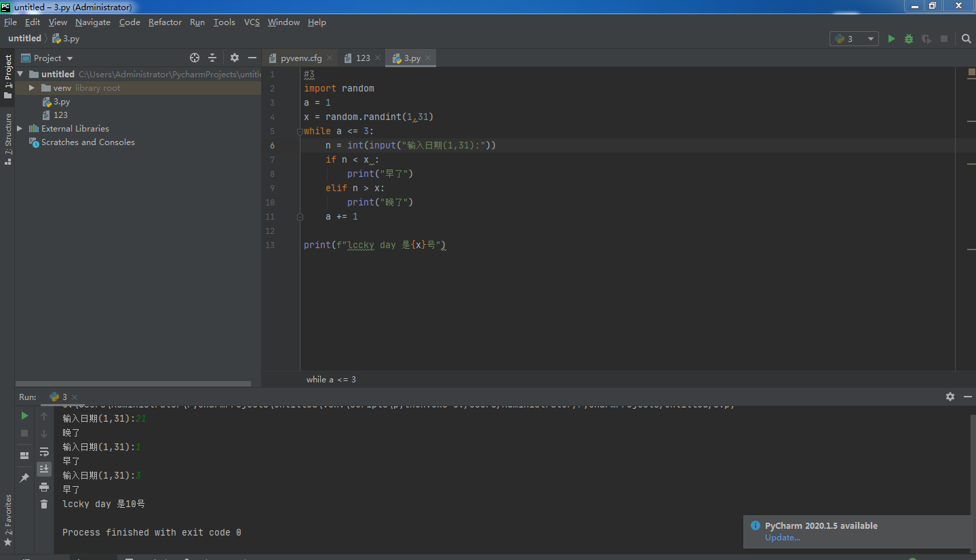
Task: Switch to pyvenv.cfg editor tab
Action: pyautogui.click(x=301, y=58)
